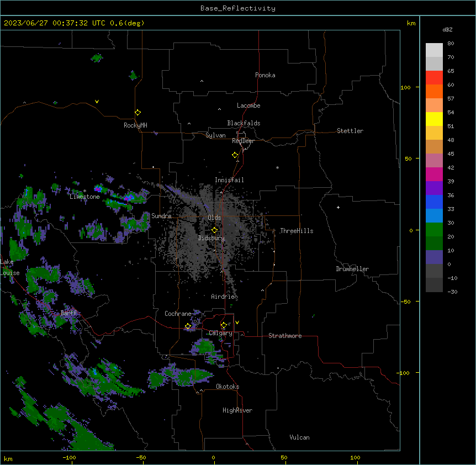476x465 pixels.
Task: Click the Cochrane town label
Action: tap(178, 314)
